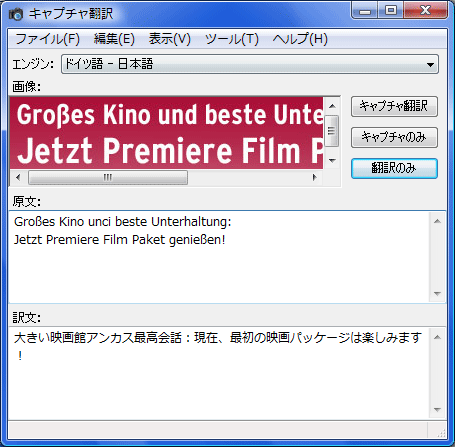The height and width of the screenshot is (447, 455).
Task: Open the 編集(E) menu
Action: tap(114, 39)
